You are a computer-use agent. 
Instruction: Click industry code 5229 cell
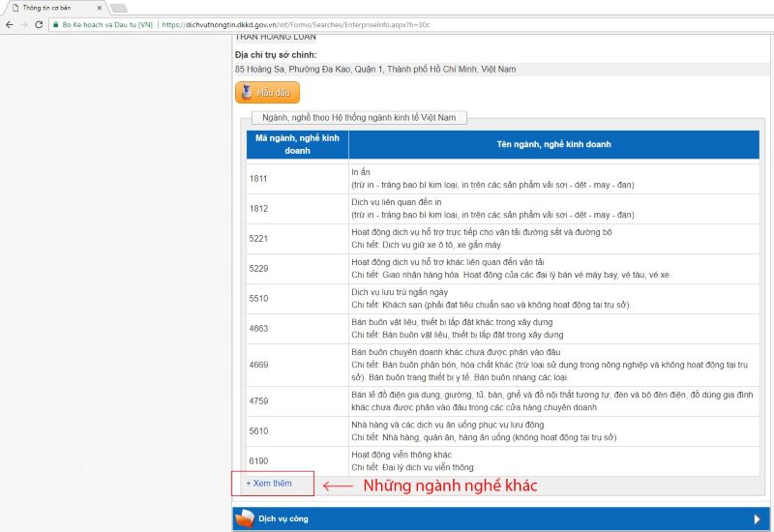tap(298, 269)
